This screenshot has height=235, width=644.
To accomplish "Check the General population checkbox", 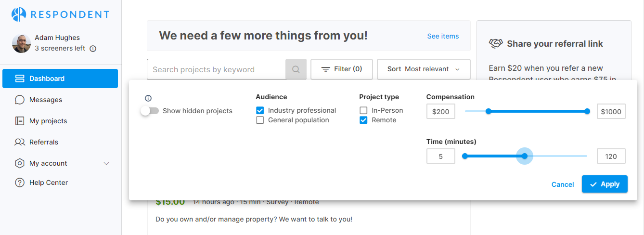I will pos(260,120).
